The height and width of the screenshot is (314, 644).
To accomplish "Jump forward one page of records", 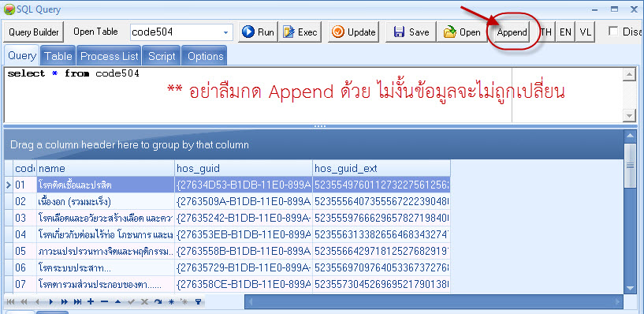I will click(64, 301).
